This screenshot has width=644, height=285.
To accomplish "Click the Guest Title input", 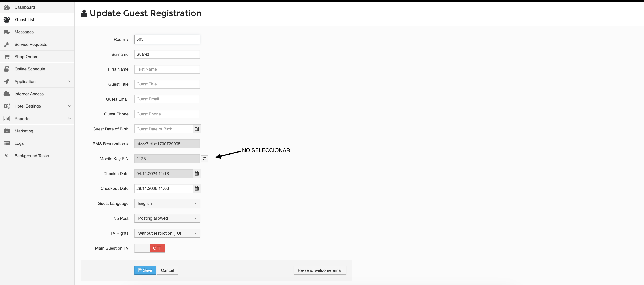I will [x=167, y=84].
